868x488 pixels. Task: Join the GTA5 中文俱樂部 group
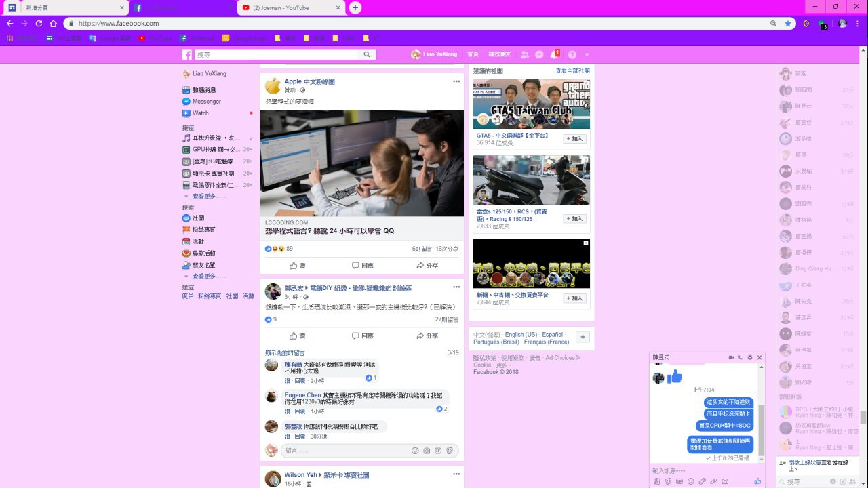pyautogui.click(x=574, y=139)
